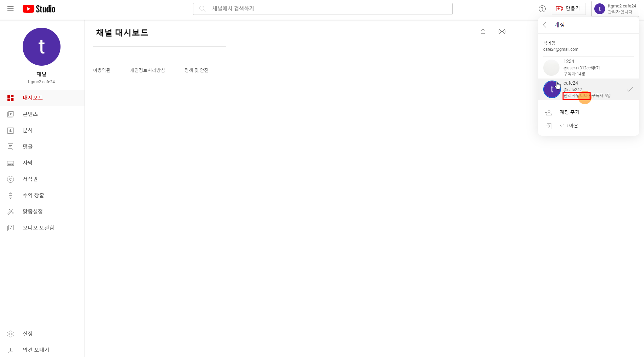Click the upload videos arrow icon
644x357 pixels.
pos(483,31)
